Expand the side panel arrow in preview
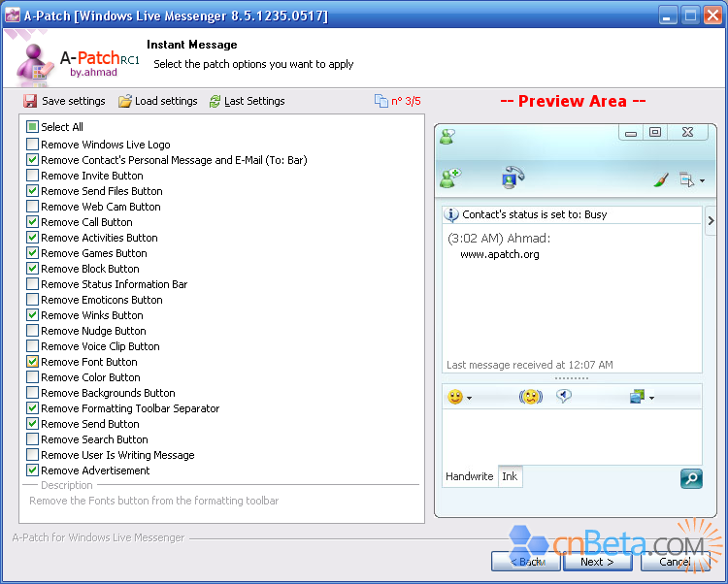The width and height of the screenshot is (728, 584). (711, 221)
